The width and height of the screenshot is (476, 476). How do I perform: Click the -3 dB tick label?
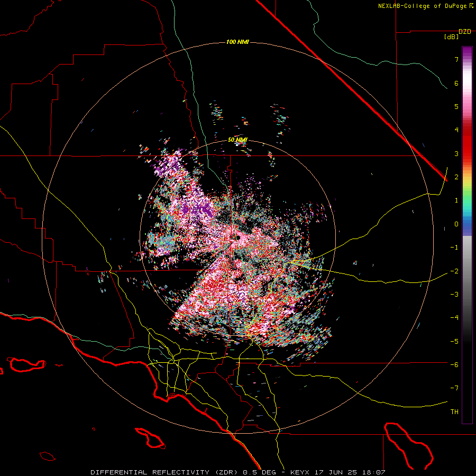pyautogui.click(x=454, y=294)
